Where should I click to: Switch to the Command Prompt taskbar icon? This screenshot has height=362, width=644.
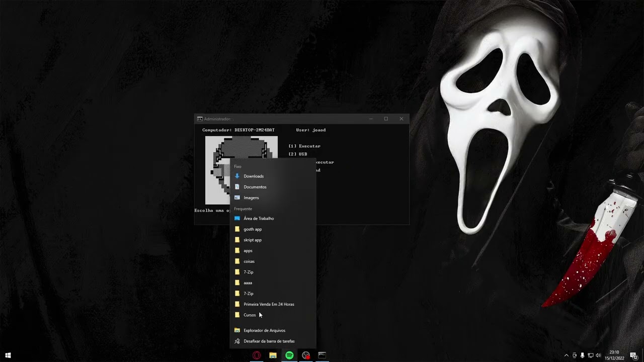coord(322,355)
